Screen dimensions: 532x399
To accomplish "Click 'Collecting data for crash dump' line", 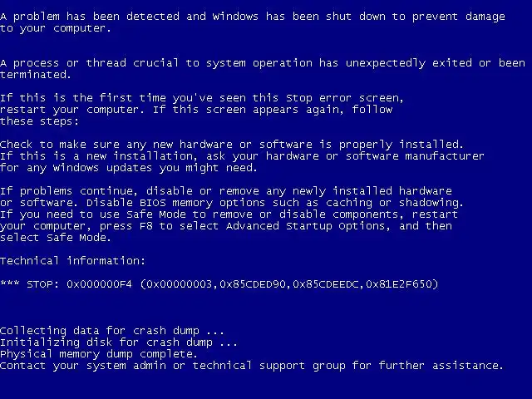I will coord(112,331).
